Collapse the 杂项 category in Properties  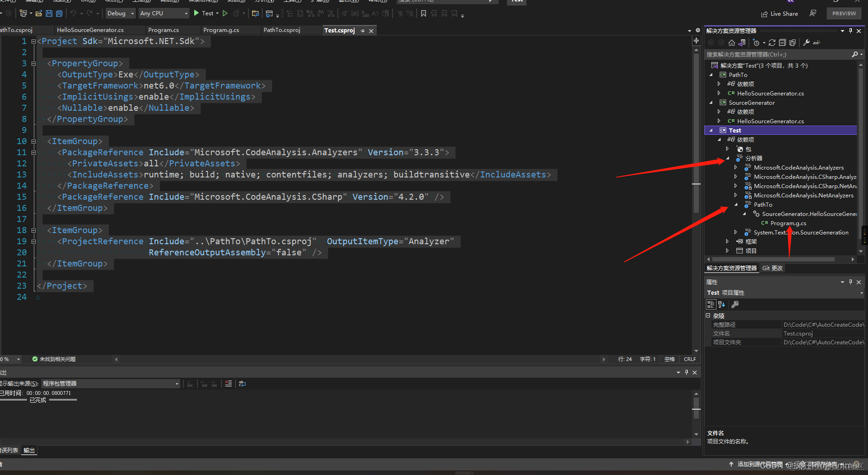[708, 316]
